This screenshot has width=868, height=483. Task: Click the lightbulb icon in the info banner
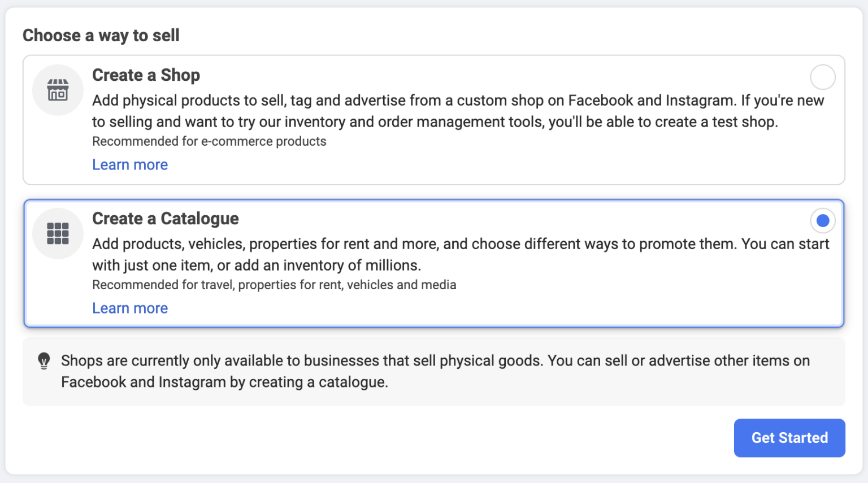coord(44,360)
